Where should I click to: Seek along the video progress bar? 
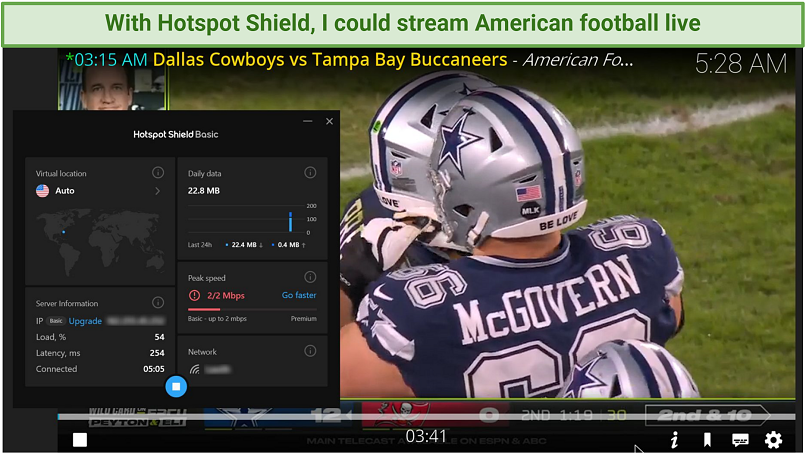[x=426, y=416]
